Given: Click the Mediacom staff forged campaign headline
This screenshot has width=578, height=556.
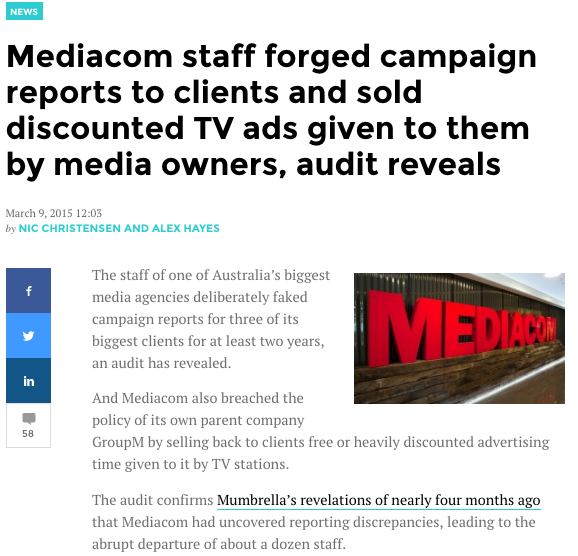Looking at the screenshot, I should pos(271,110).
